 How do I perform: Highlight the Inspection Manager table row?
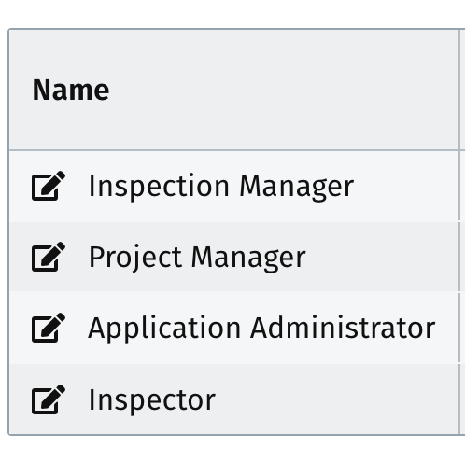[x=234, y=187]
